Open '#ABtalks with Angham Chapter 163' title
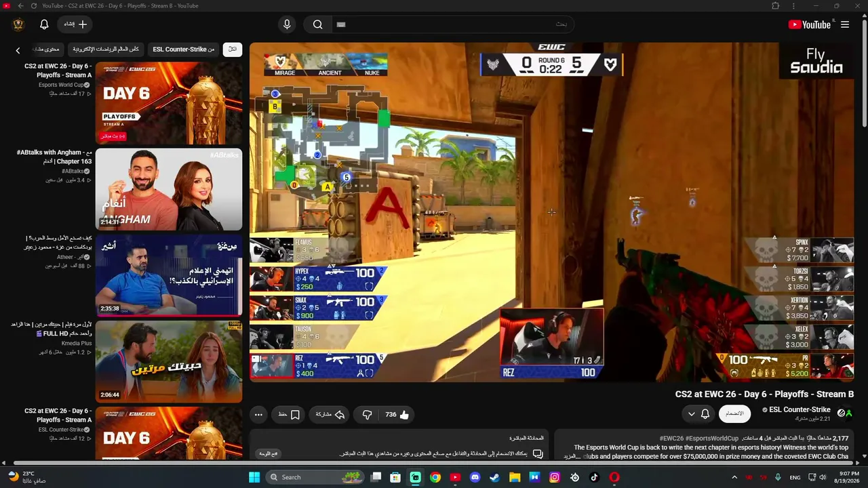Screen dimensions: 868x488 tap(54, 157)
